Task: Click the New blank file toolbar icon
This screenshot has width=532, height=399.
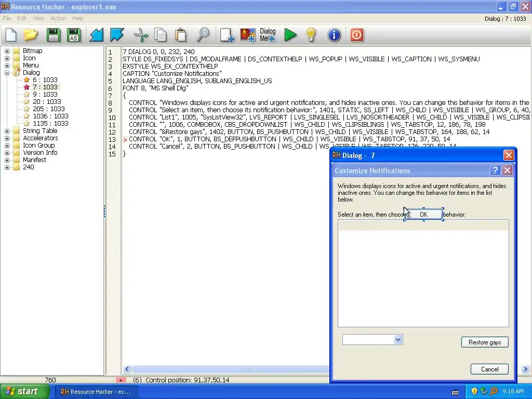Action: (11, 35)
